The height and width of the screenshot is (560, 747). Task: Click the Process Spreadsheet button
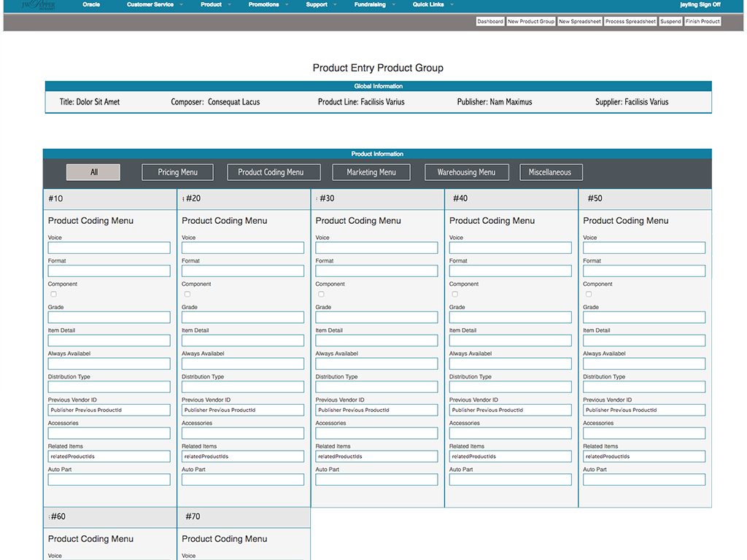coord(630,22)
